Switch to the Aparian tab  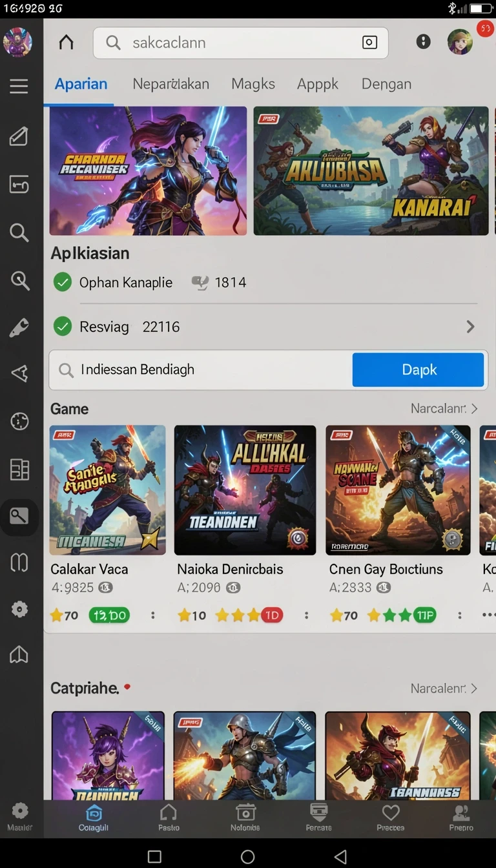[x=81, y=84]
